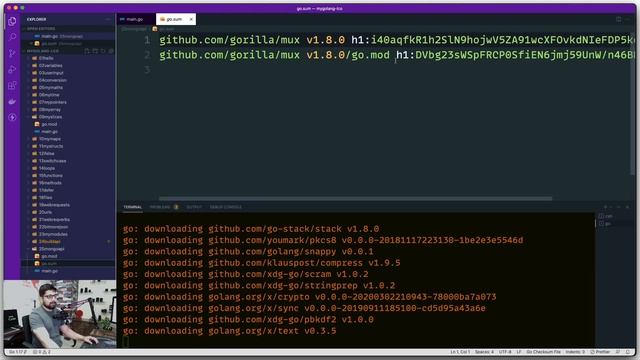The height and width of the screenshot is (360, 640).
Task: Switch to the TERMINAL panel tab
Action: click(x=133, y=207)
